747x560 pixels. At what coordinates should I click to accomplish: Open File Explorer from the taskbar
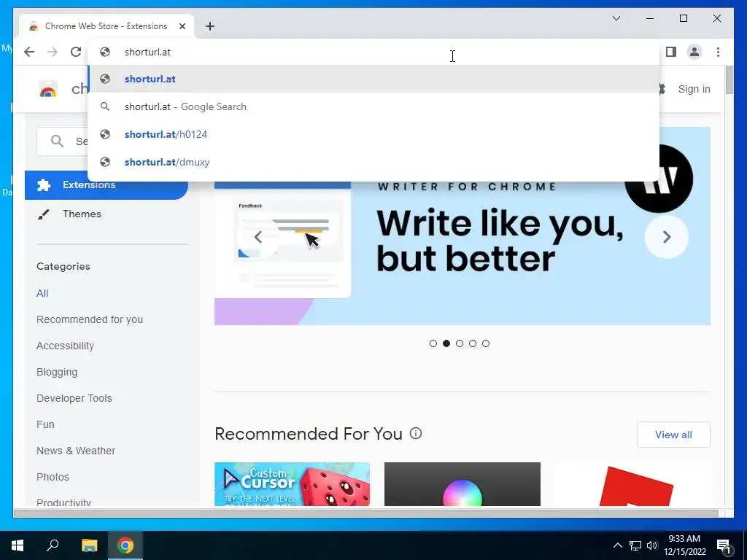click(89, 545)
